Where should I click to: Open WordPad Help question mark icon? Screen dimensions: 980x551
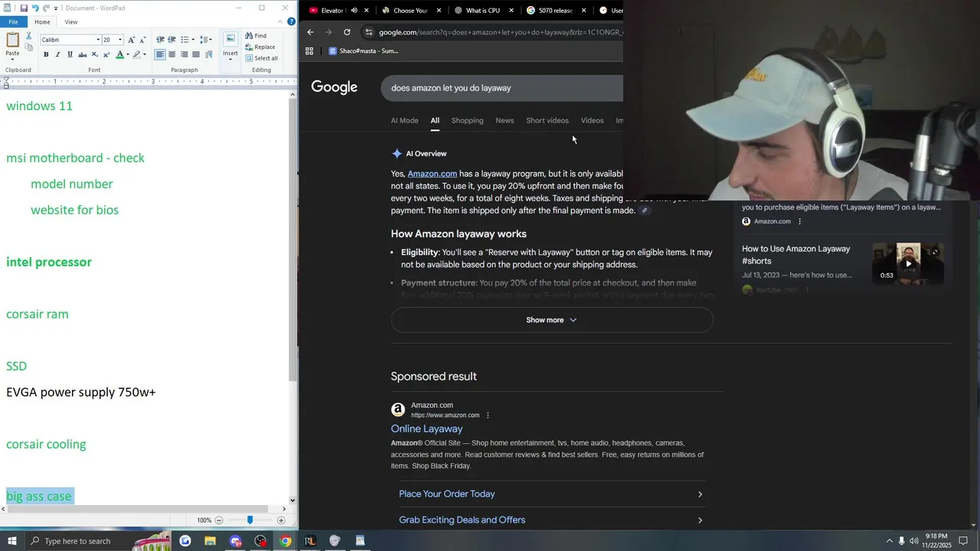(x=292, y=22)
